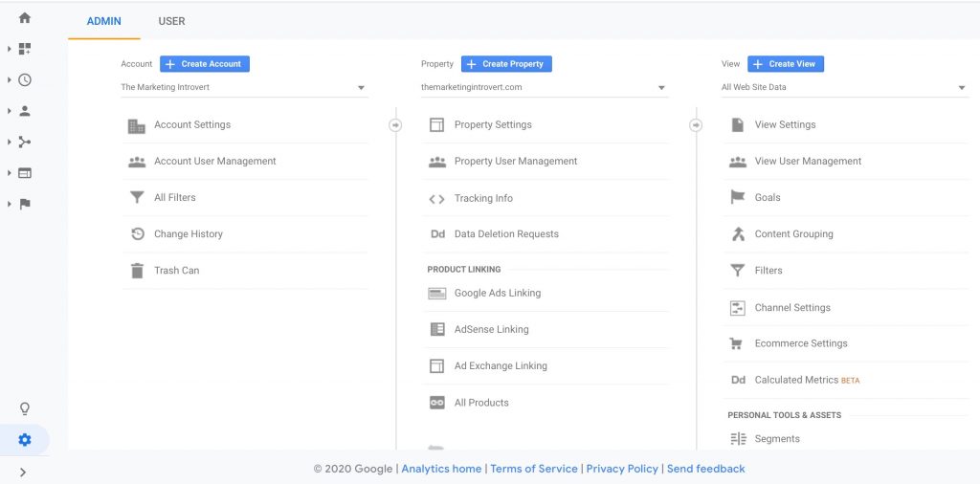The height and width of the screenshot is (484, 980).
Task: Click the AdSense Linking icon
Action: 436,329
